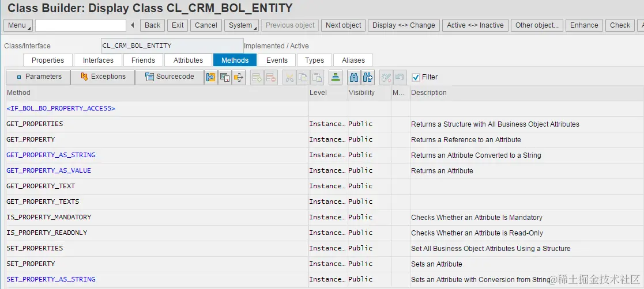Switch to the Friends tab
The image size is (644, 289).
pyautogui.click(x=143, y=60)
